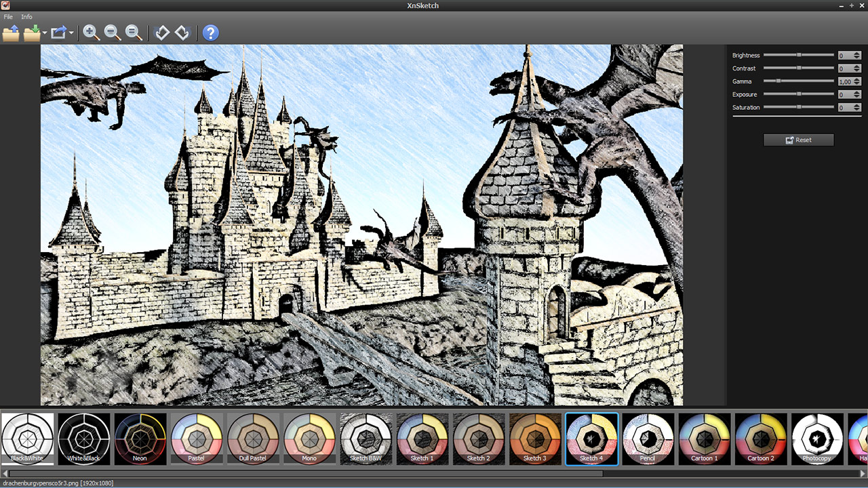Click the Export/share icon with blue arrow
The image size is (868, 488).
click(59, 33)
